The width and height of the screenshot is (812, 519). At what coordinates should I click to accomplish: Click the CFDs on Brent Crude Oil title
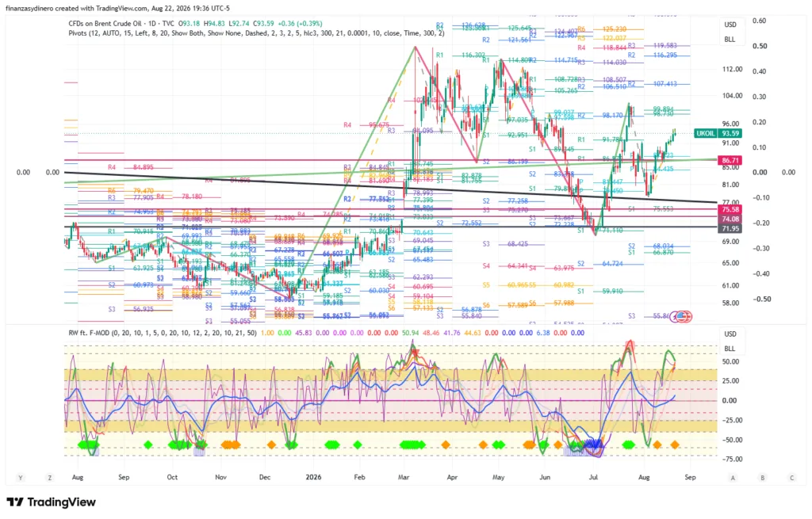104,24
